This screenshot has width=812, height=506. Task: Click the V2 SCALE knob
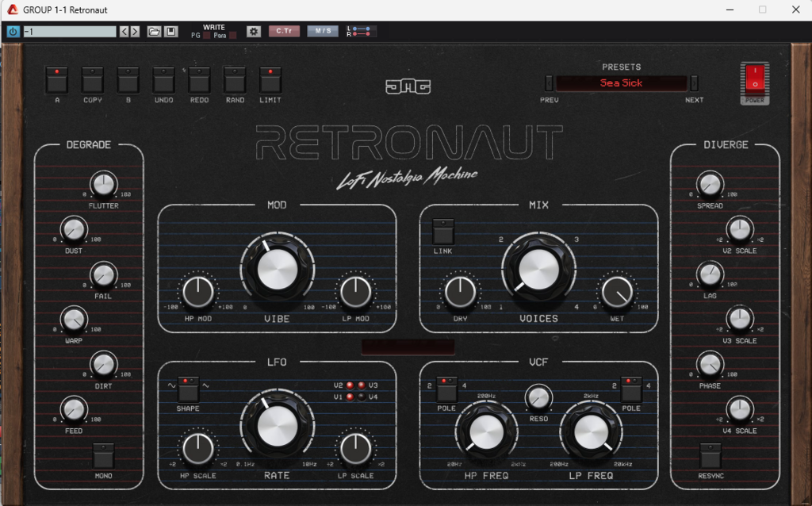point(740,229)
